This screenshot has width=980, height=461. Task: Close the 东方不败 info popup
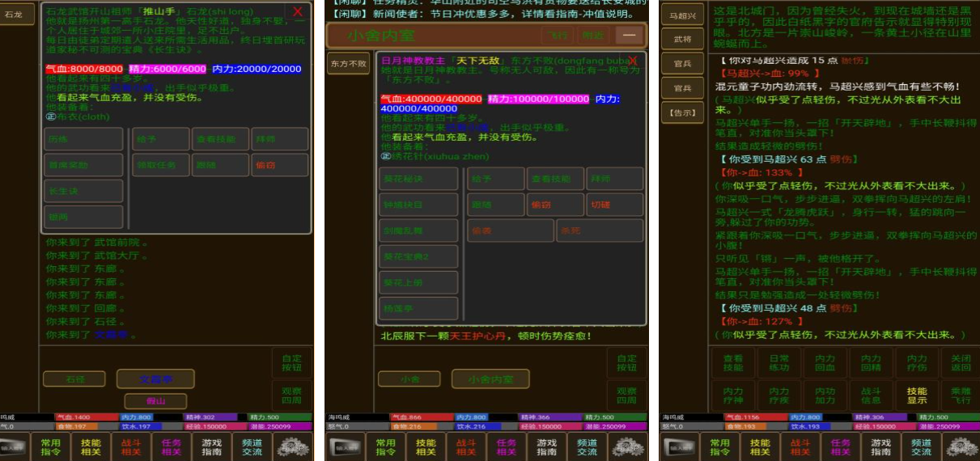tap(632, 61)
